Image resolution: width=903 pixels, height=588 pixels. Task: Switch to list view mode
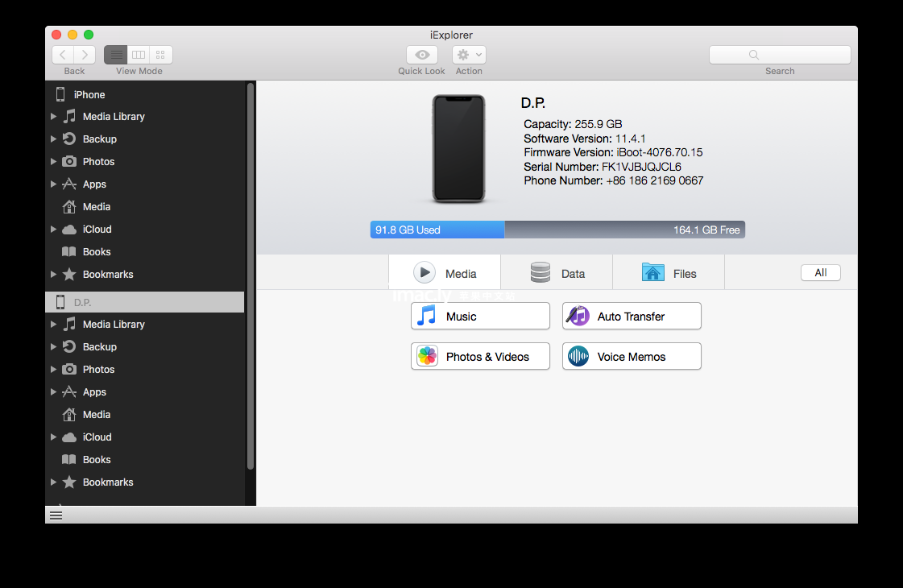pos(116,55)
